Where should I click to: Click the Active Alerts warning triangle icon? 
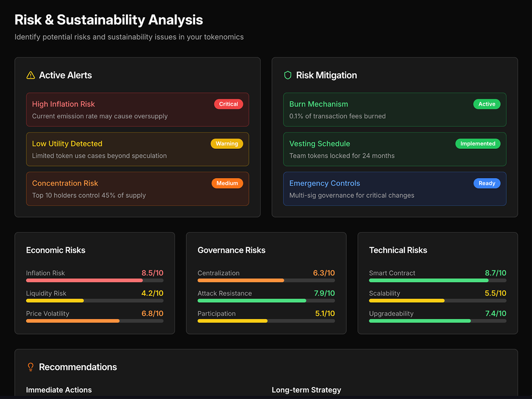[x=31, y=75]
